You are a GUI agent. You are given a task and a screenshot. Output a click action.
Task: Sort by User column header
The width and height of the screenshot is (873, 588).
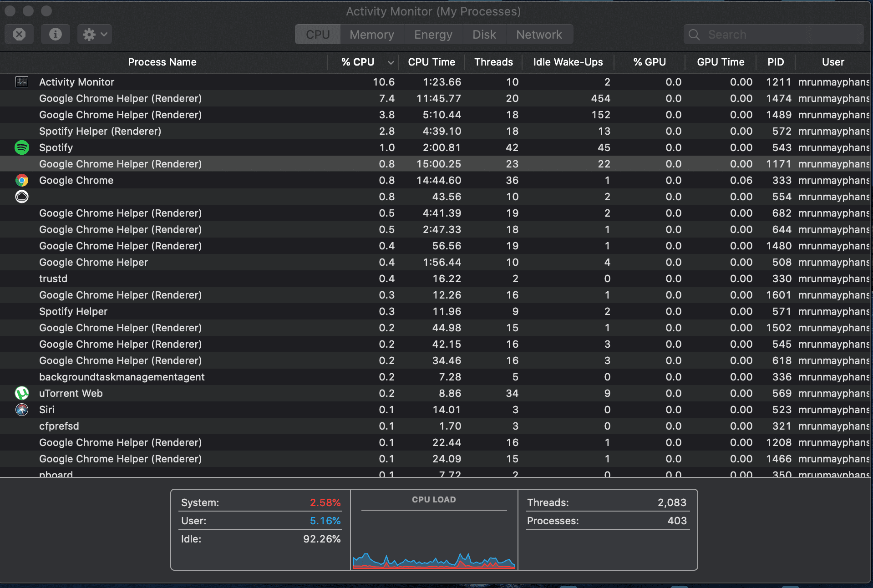(x=833, y=62)
